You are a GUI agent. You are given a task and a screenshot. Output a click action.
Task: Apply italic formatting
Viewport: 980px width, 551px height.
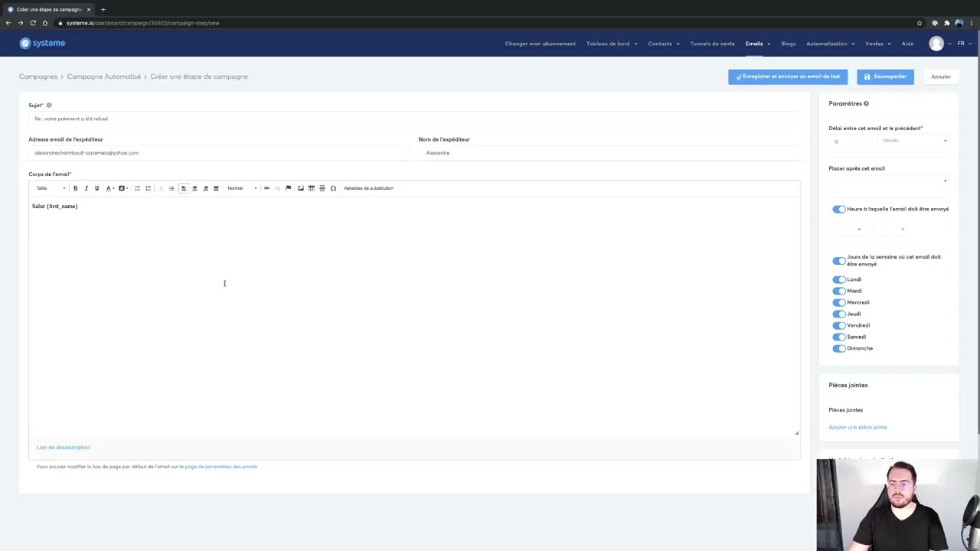pyautogui.click(x=86, y=188)
